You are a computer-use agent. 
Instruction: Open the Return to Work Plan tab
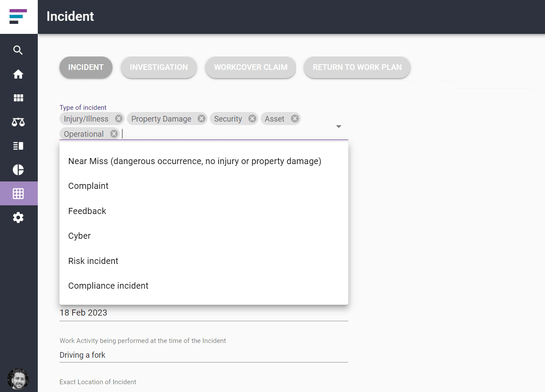(x=357, y=67)
